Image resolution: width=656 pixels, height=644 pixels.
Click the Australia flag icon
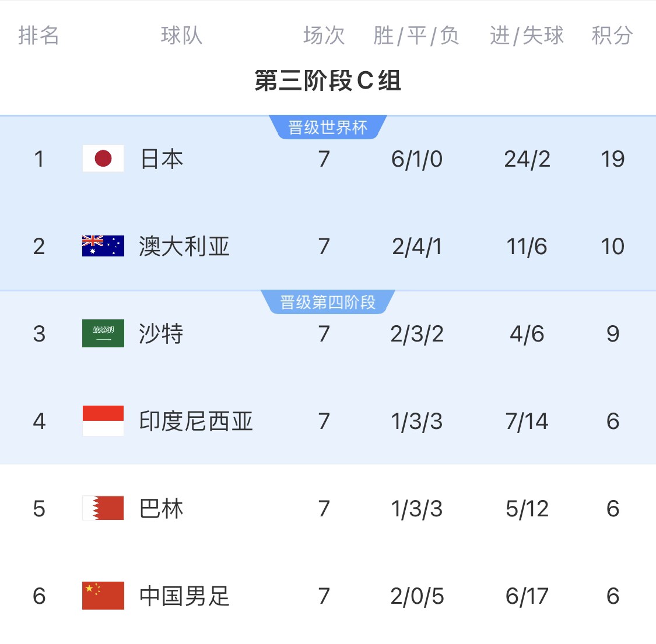[x=103, y=246]
